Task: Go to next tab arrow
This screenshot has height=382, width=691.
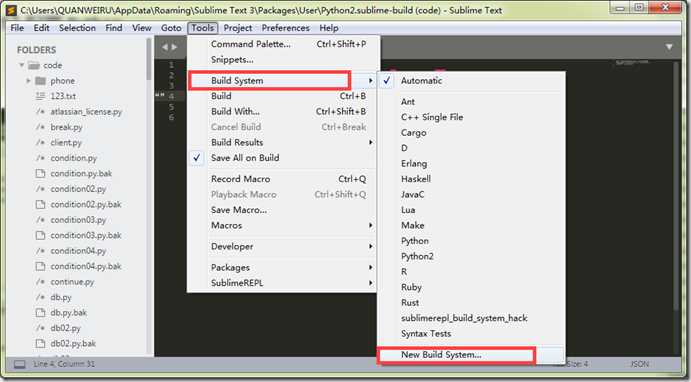Action: click(x=175, y=47)
